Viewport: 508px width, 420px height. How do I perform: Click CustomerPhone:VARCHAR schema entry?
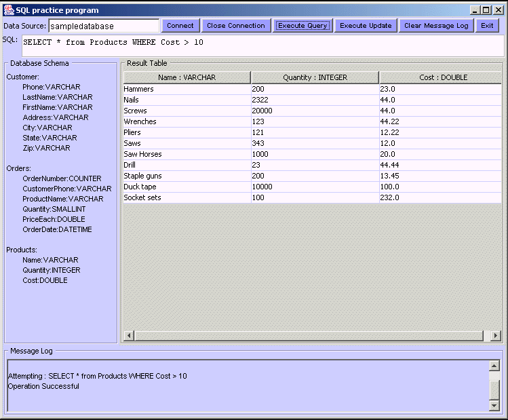tap(66, 189)
